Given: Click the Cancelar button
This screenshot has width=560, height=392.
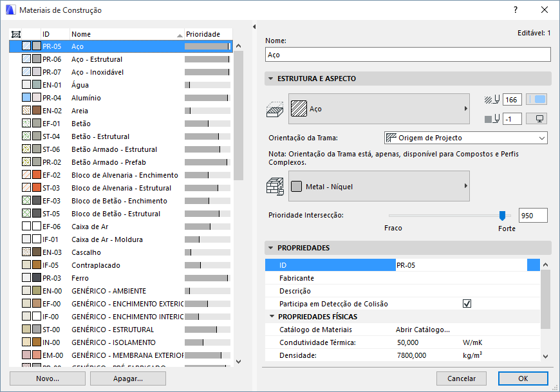Looking at the screenshot, I should (x=462, y=378).
